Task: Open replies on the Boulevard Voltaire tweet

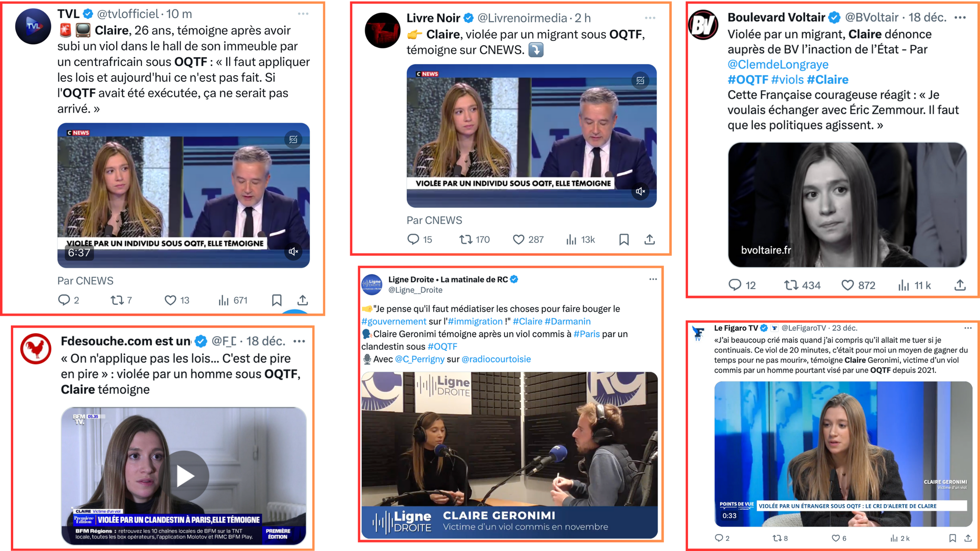Action: 735,285
